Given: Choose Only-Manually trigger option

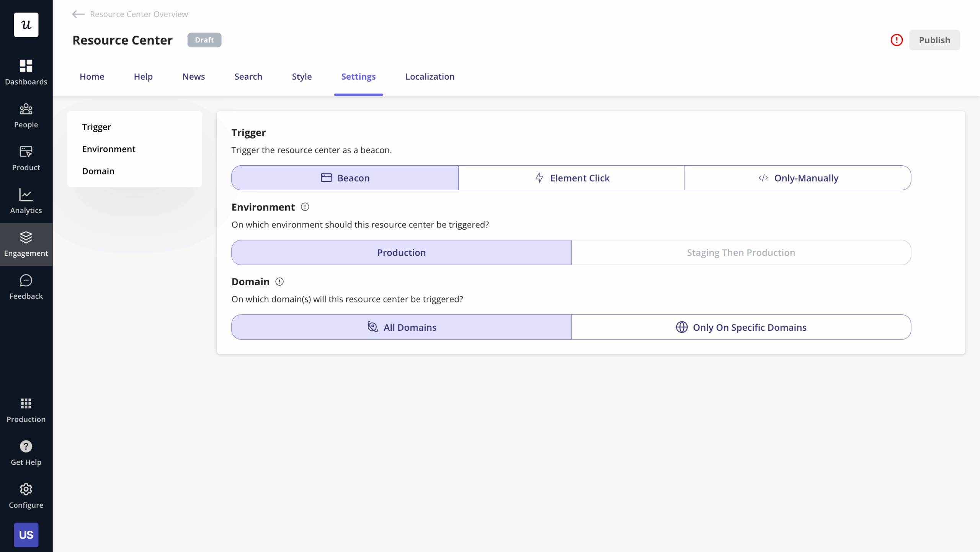Looking at the screenshot, I should click(798, 178).
